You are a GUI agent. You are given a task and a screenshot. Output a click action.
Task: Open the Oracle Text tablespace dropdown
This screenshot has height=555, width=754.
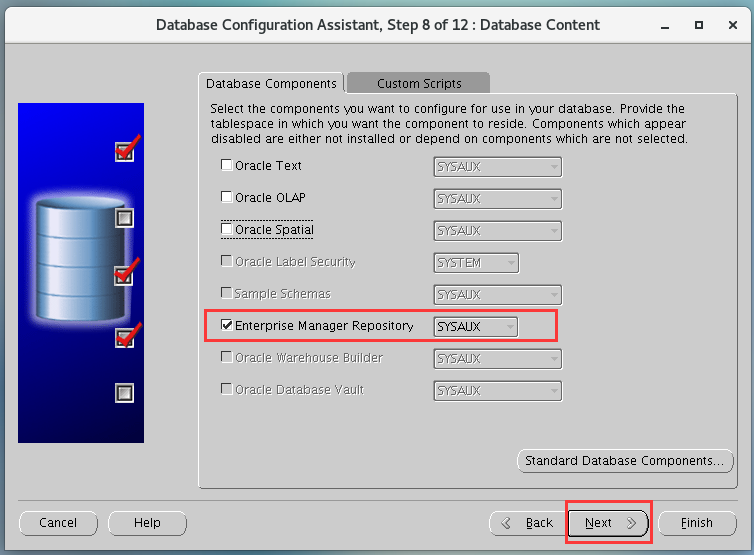click(498, 167)
